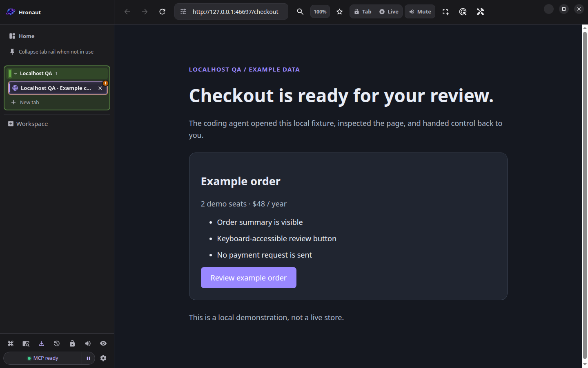Click the page vertical scrollbar
Image resolution: width=588 pixels, height=368 pixels.
click(585, 196)
